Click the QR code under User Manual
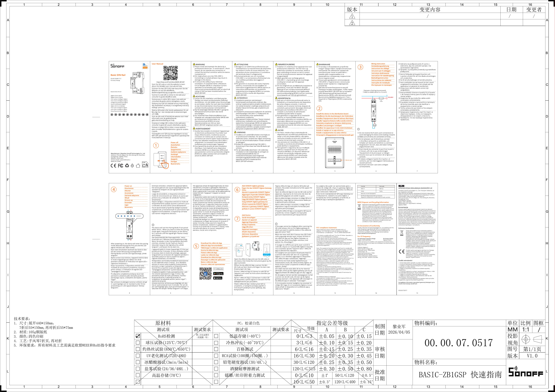555x392 pixels. (x=170, y=73)
